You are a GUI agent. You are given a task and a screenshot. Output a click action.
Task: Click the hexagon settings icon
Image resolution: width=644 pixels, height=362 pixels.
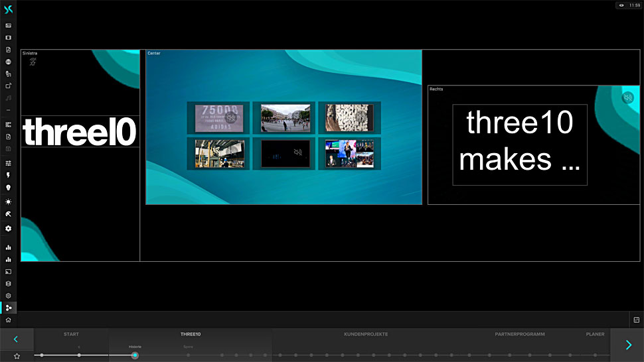pos(8,296)
